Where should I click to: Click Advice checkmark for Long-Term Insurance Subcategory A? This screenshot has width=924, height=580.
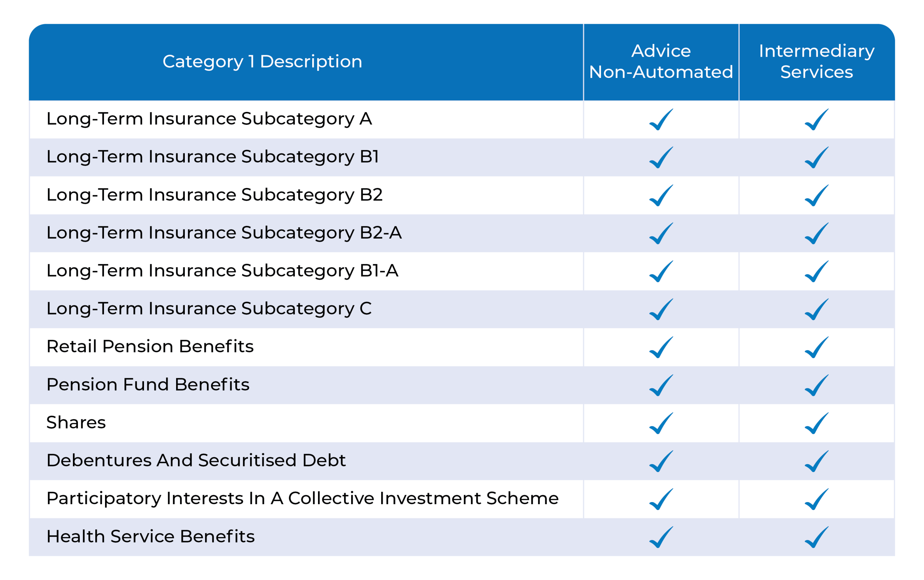[661, 119]
